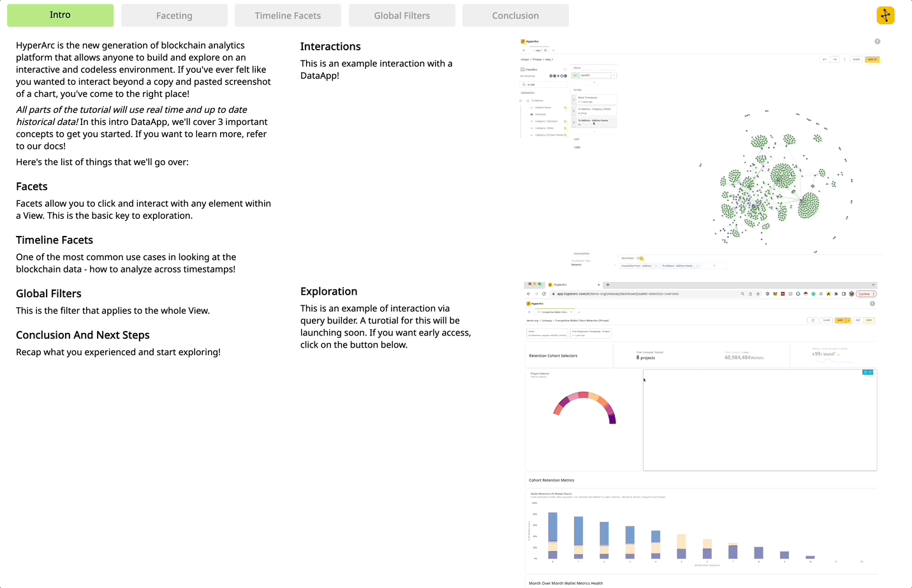
Task: Click the 'HyperArc is the new generation' paragraph
Action: (143, 70)
